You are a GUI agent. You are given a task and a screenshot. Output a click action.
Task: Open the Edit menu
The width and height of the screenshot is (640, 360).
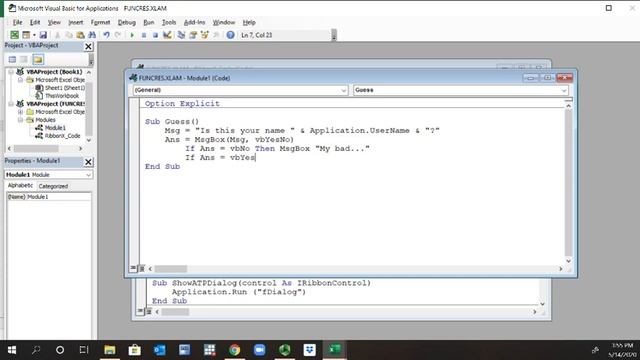point(35,22)
